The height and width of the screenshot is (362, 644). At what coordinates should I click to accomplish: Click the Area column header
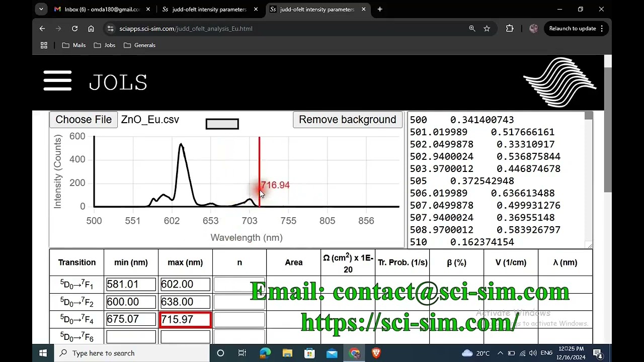click(x=294, y=262)
